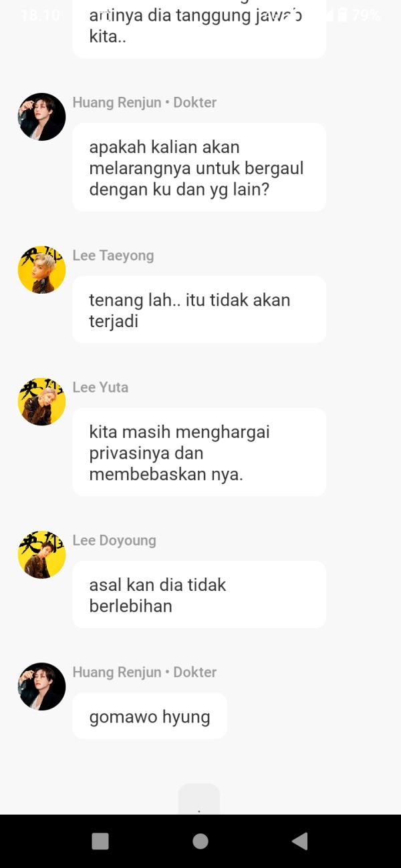Open Lee Doyoung's avatar
The image size is (401, 868).
(41, 555)
